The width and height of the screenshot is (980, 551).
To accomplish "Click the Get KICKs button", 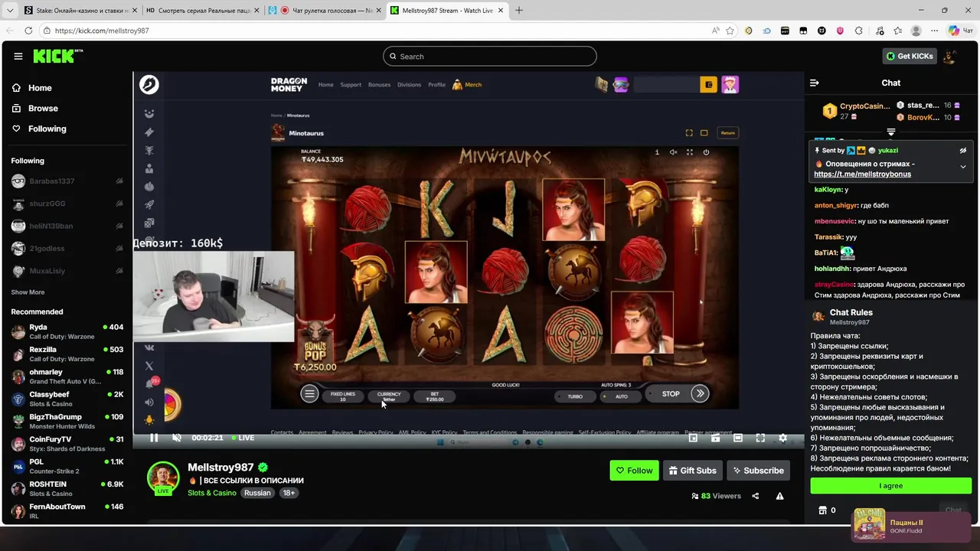I will click(910, 57).
